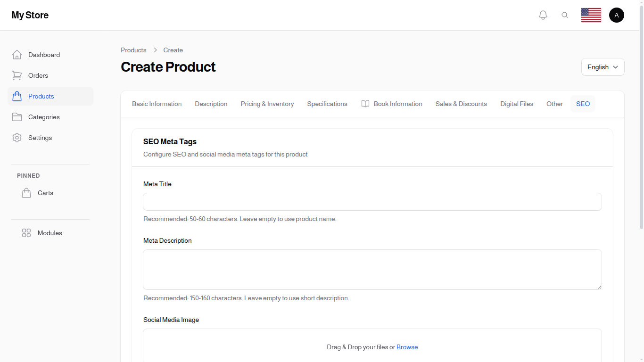Switch to the Pricing & Inventory tab

[x=267, y=104]
